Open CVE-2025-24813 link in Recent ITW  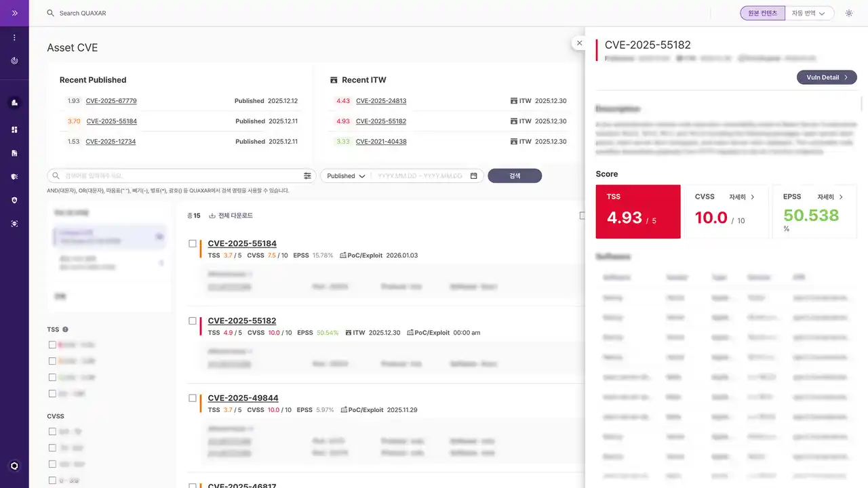pos(380,101)
